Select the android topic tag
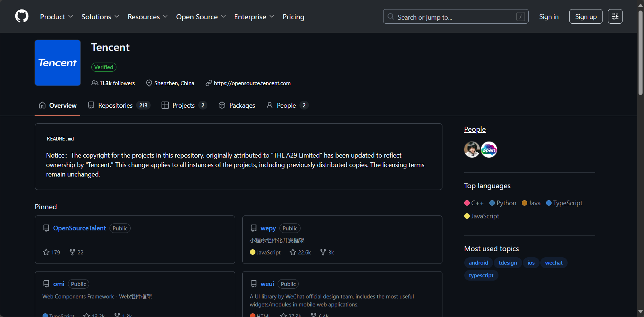This screenshot has width=644, height=317. (478, 263)
